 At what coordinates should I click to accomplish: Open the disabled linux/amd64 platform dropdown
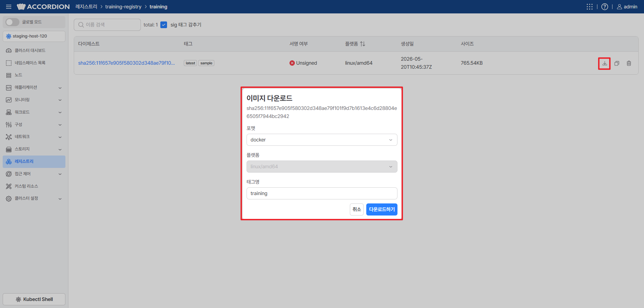pos(322,167)
